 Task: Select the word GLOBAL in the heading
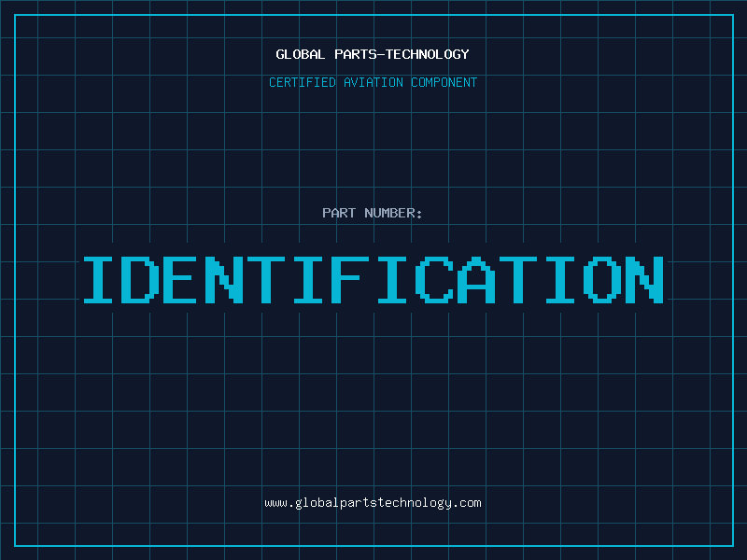[x=301, y=54]
